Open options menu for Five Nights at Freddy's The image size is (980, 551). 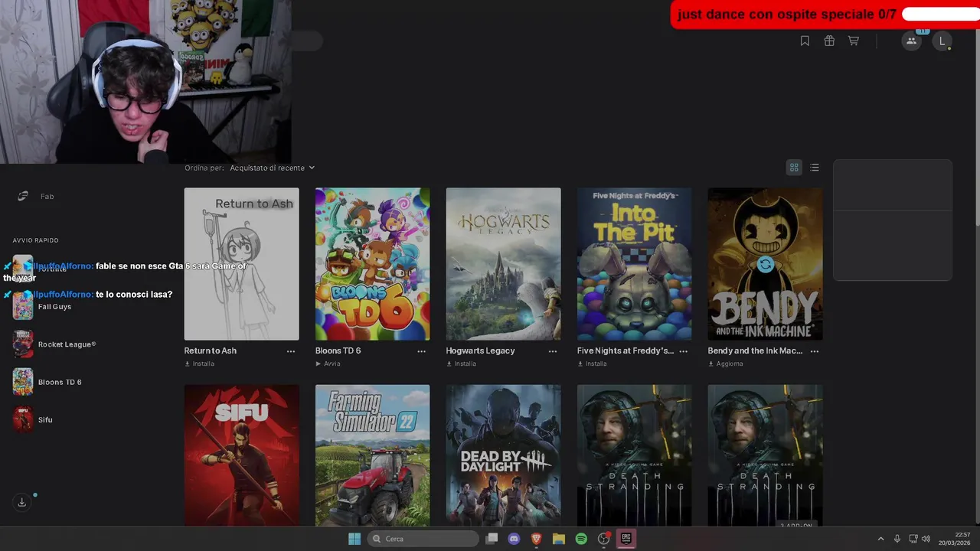(x=684, y=351)
